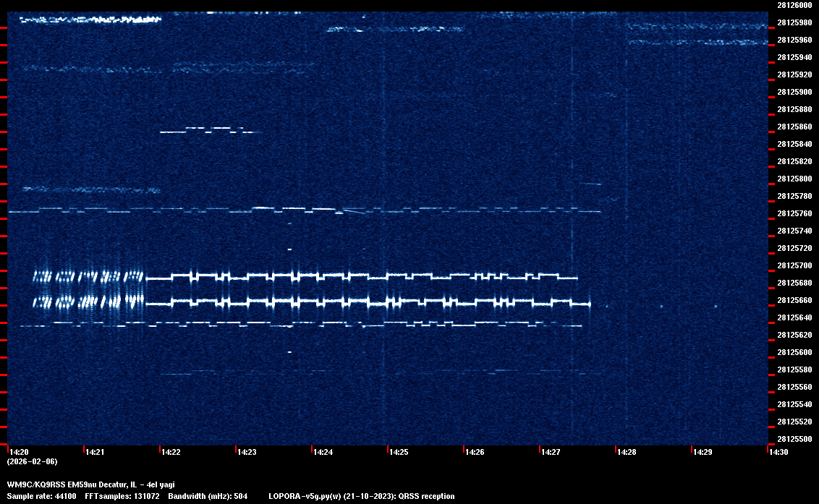Select the 28125760 frequency label
819x504 pixels.
794,213
